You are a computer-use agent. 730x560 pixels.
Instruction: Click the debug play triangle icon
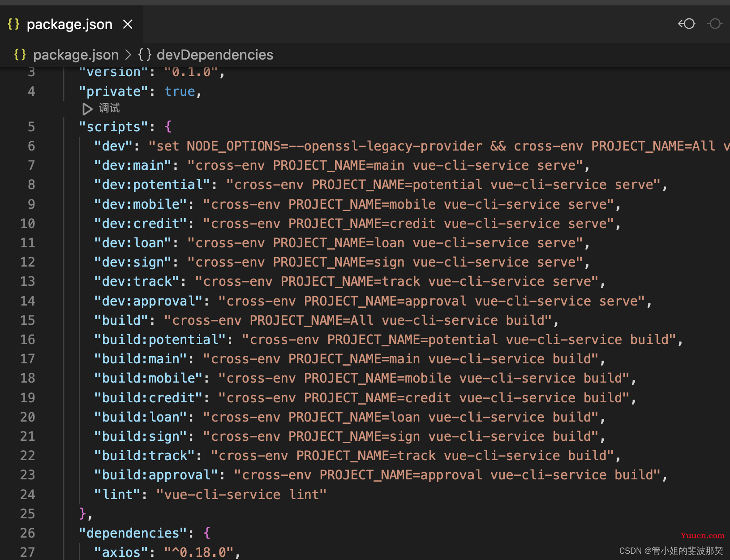pyautogui.click(x=87, y=109)
